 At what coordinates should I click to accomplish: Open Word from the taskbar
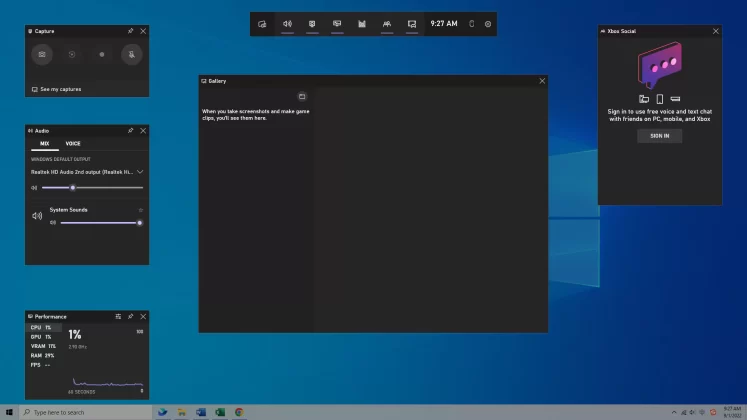click(201, 412)
